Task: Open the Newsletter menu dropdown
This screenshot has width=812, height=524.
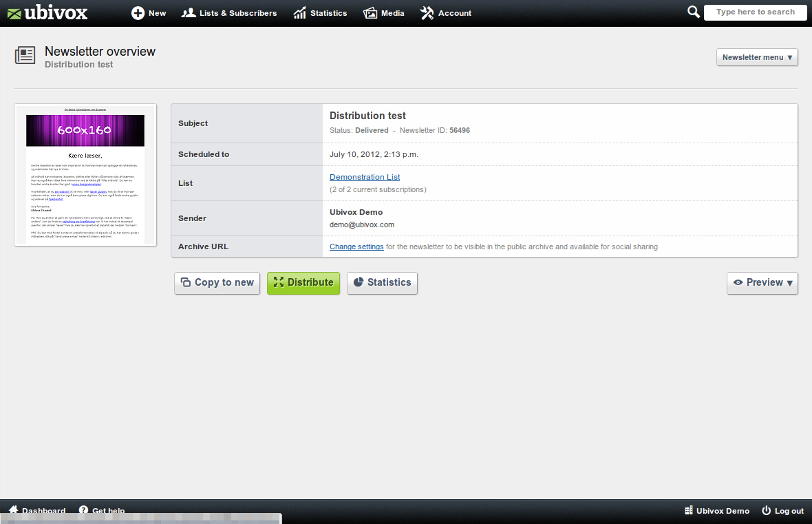Action: 757,58
